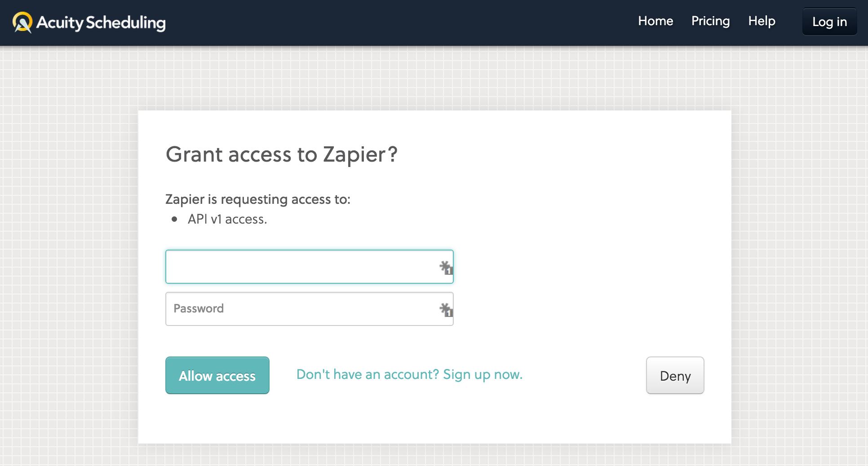This screenshot has height=466, width=868.
Task: Click the Acuity Scheduling wordmark text
Action: pos(101,22)
